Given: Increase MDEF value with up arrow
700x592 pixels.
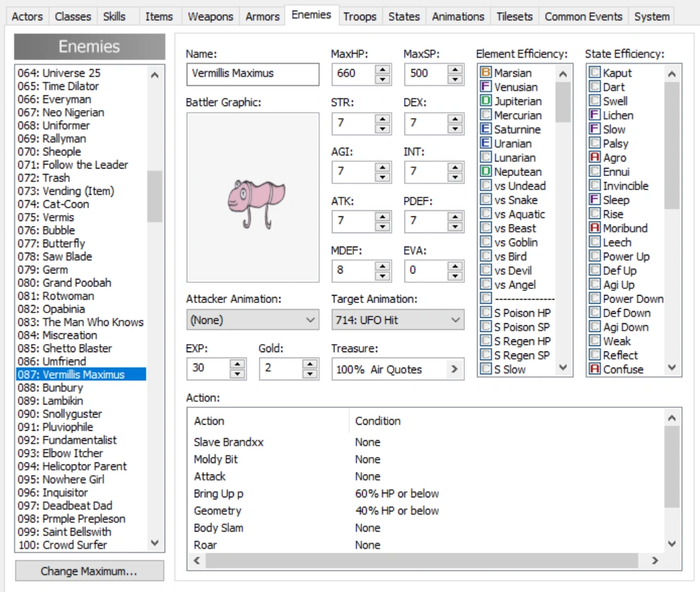Looking at the screenshot, I should (x=382, y=267).
